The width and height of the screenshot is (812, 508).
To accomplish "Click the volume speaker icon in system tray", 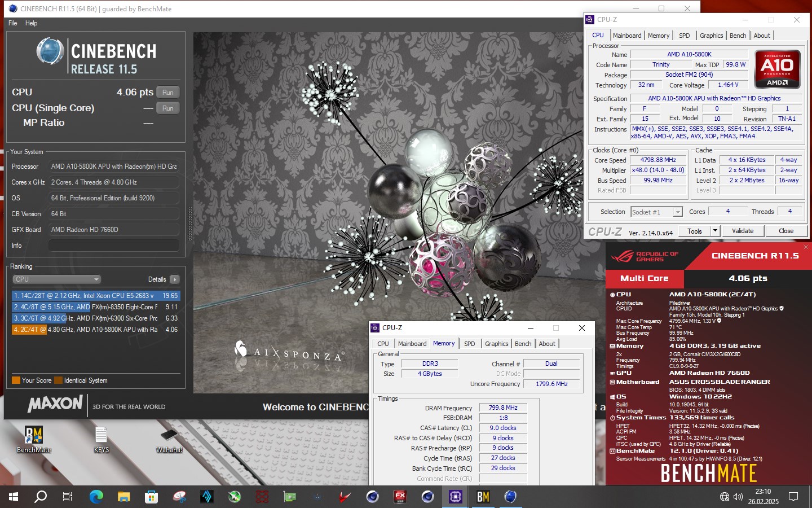I will 738,497.
